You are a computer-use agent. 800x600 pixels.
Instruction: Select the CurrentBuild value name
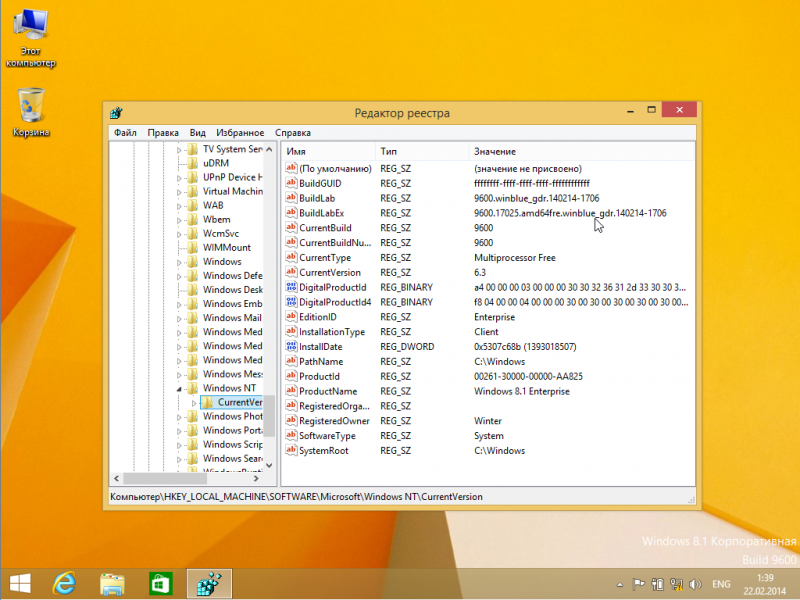coord(325,228)
